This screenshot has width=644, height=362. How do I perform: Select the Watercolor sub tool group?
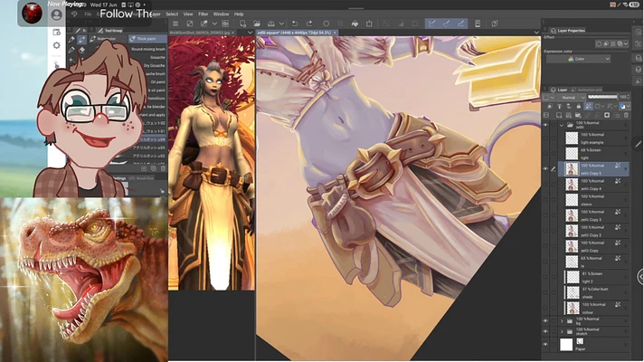pyautogui.click(x=107, y=39)
